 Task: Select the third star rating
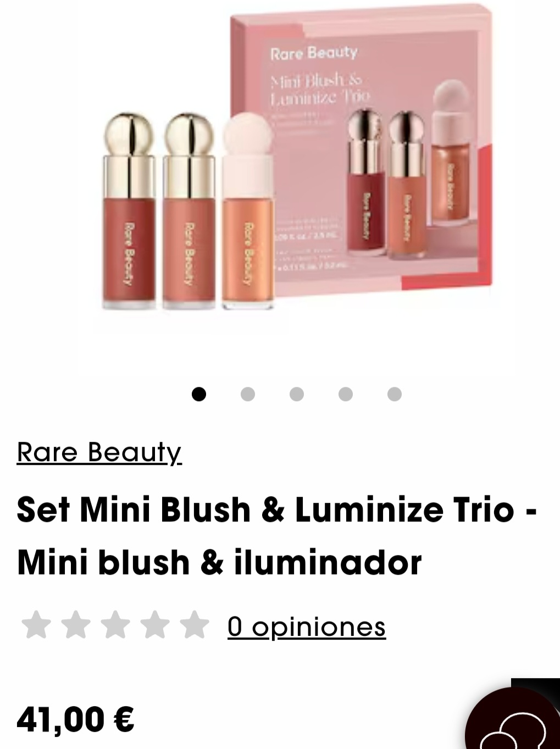(115, 625)
